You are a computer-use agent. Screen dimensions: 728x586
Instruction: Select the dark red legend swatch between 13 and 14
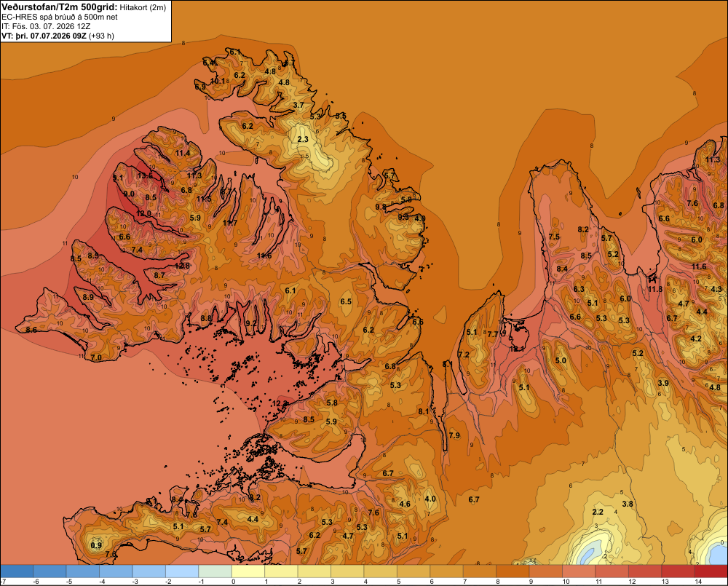pyautogui.click(x=678, y=571)
